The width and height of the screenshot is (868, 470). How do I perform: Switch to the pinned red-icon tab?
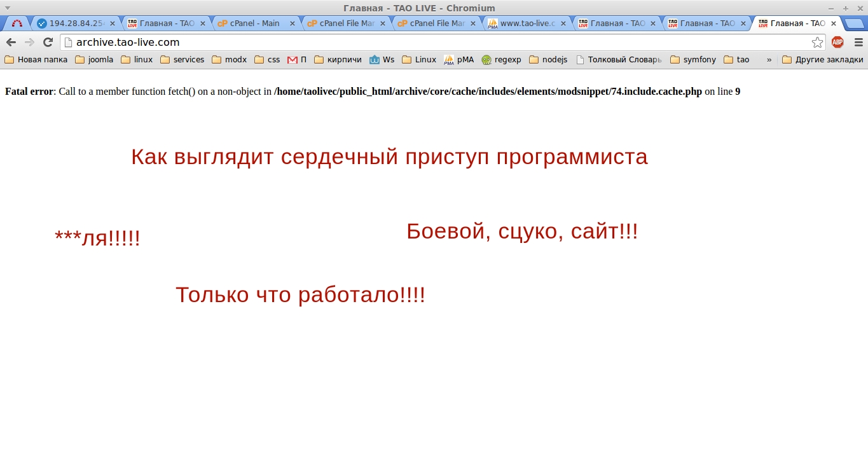click(17, 24)
